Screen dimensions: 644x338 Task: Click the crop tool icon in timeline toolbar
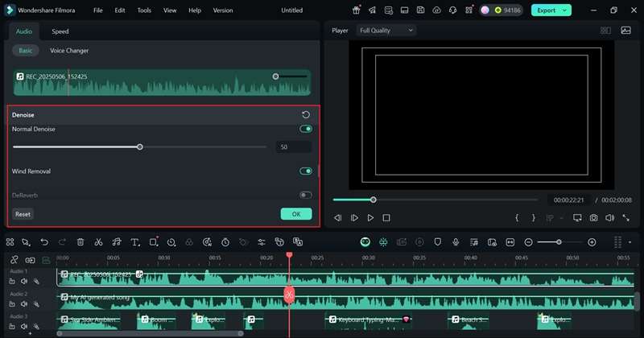(154, 242)
